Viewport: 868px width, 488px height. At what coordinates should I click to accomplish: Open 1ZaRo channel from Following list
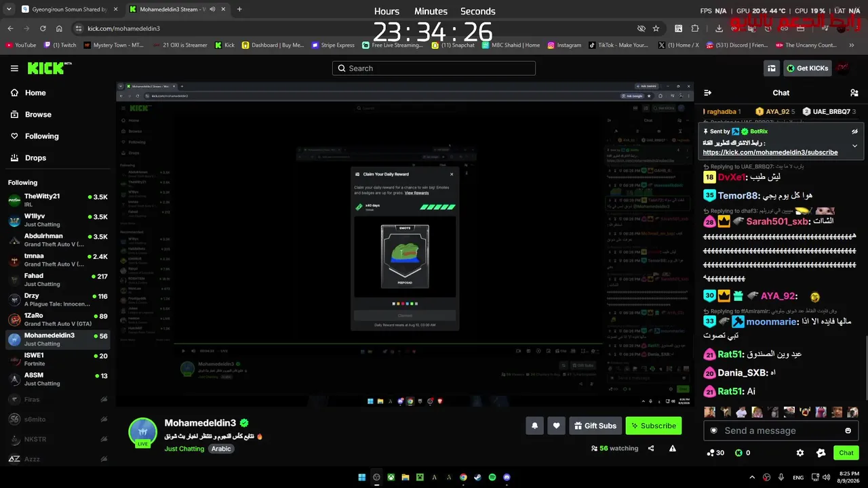58,319
